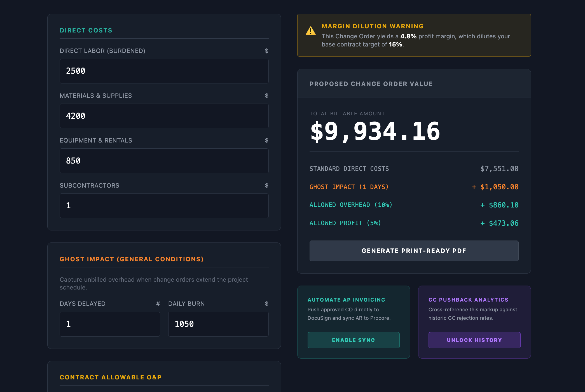Image resolution: width=585 pixels, height=392 pixels.
Task: Click the hash symbol beside Days Delayed
Action: [158, 304]
